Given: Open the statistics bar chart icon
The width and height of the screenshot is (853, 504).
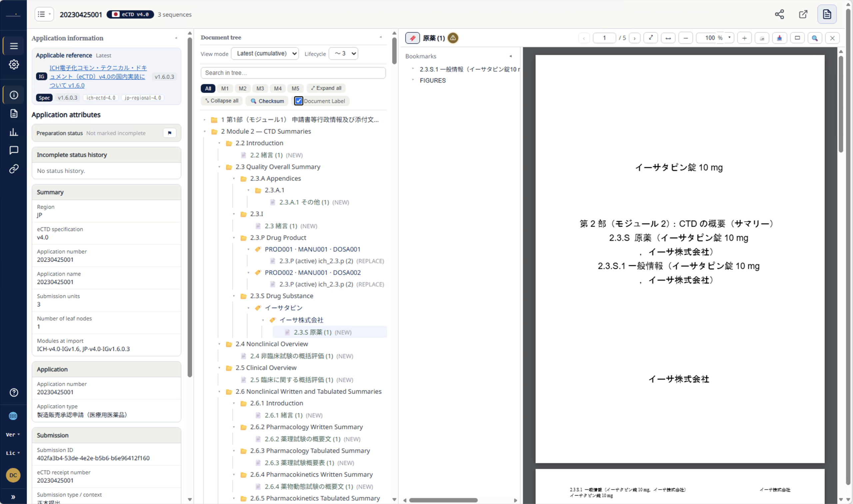Looking at the screenshot, I should (x=14, y=132).
